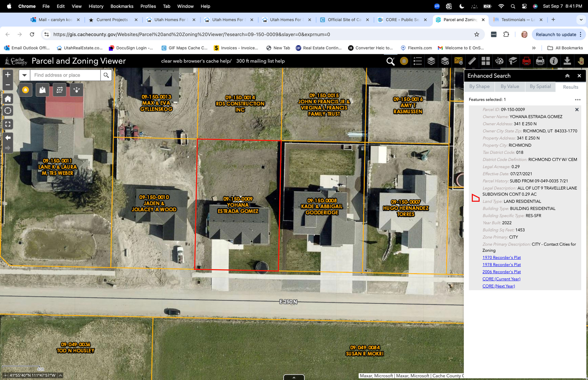
Task: Click the gray Print widget icon
Action: tap(540, 61)
